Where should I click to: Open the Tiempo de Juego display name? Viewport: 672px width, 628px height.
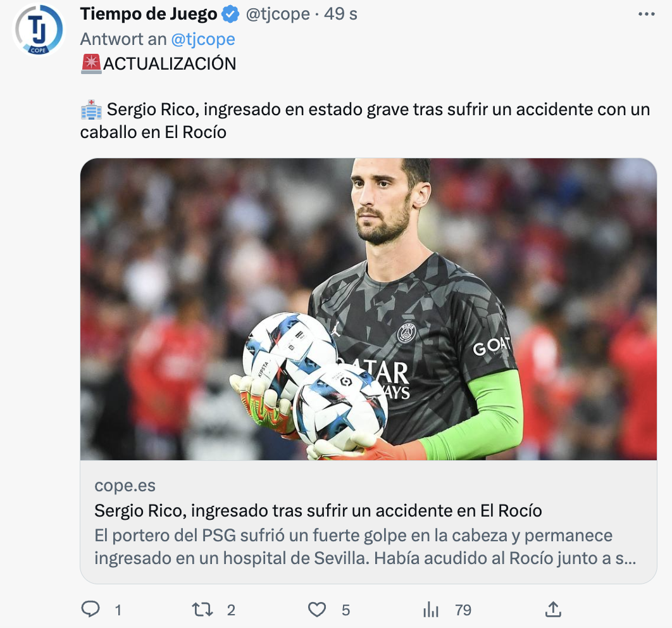click(149, 14)
